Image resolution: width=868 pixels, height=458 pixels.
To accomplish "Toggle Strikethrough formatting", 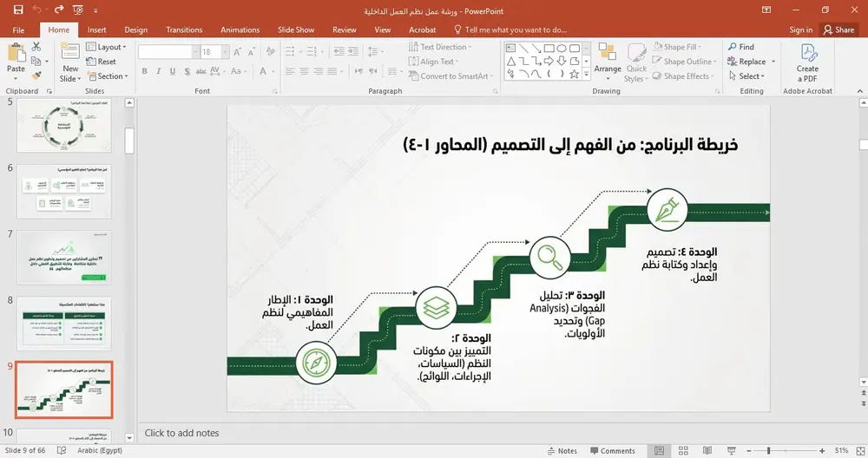I will pos(201,71).
